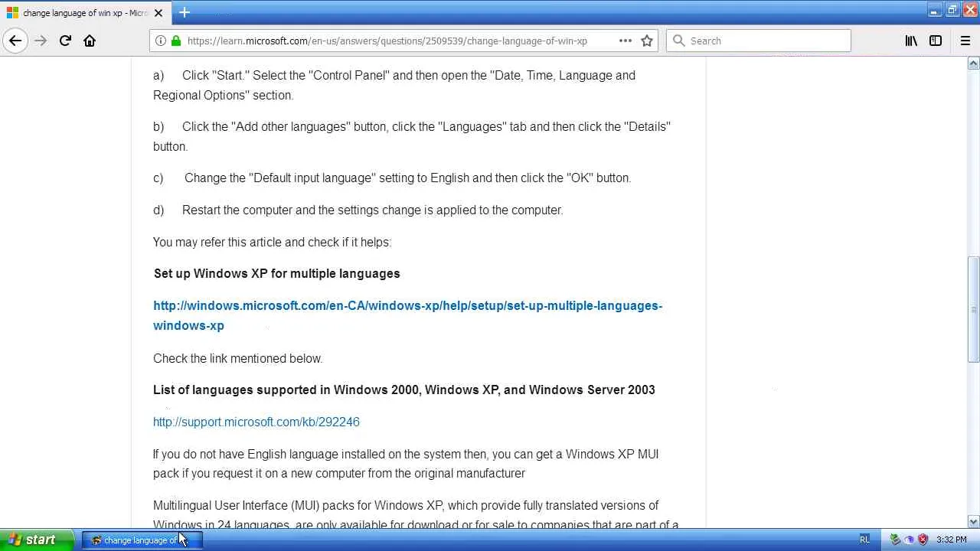Click the scrollbar down arrow
The height and width of the screenshot is (551, 980).
(973, 522)
